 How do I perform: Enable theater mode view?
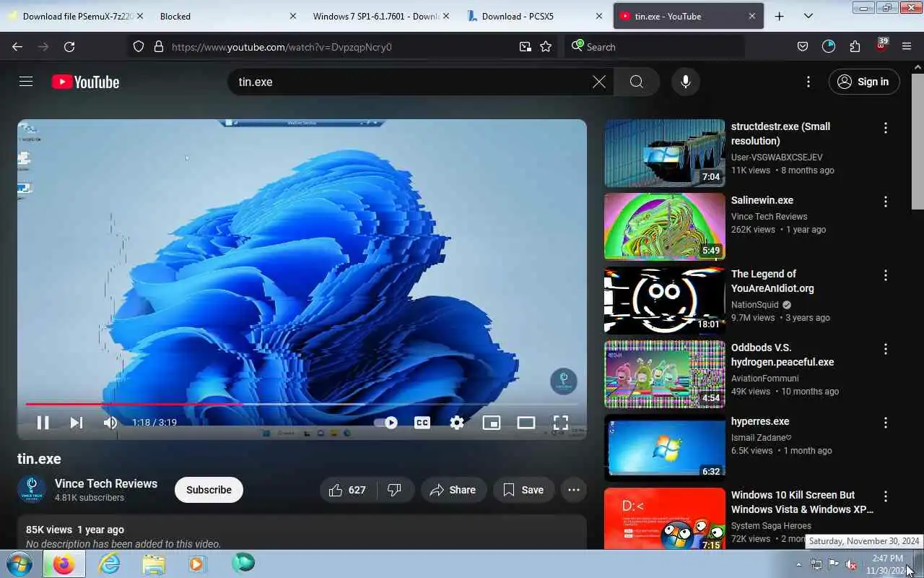(526, 423)
